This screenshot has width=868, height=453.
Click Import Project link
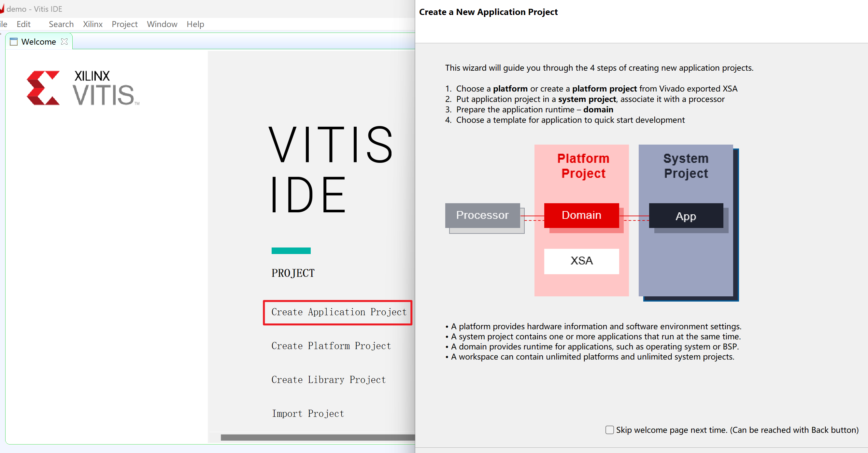point(308,414)
